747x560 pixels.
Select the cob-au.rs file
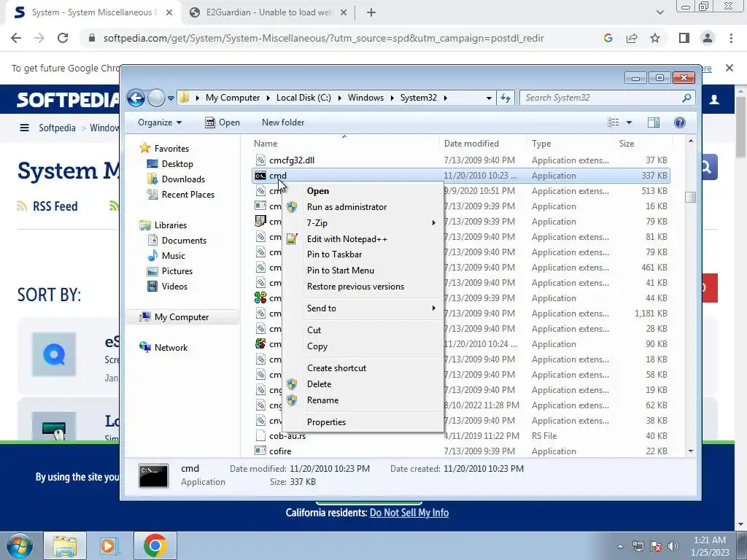click(287, 436)
